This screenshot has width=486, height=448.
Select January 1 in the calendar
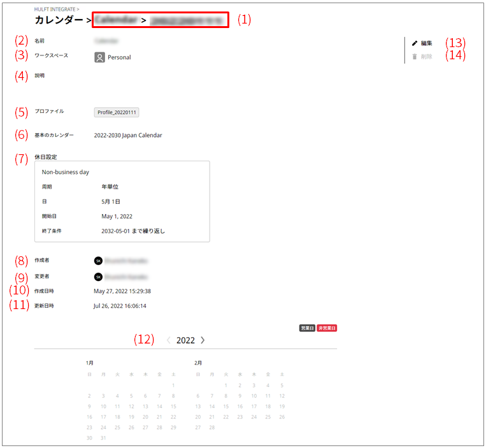173,385
